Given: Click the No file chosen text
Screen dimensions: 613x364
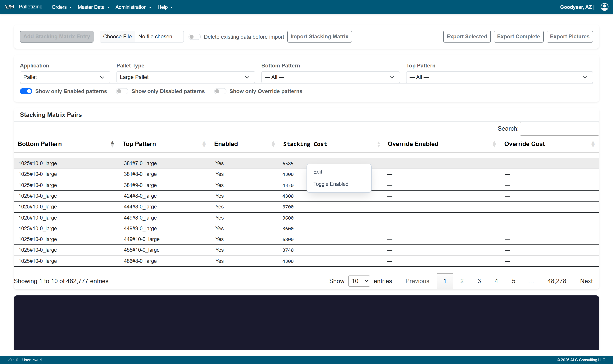Looking at the screenshot, I should [155, 37].
